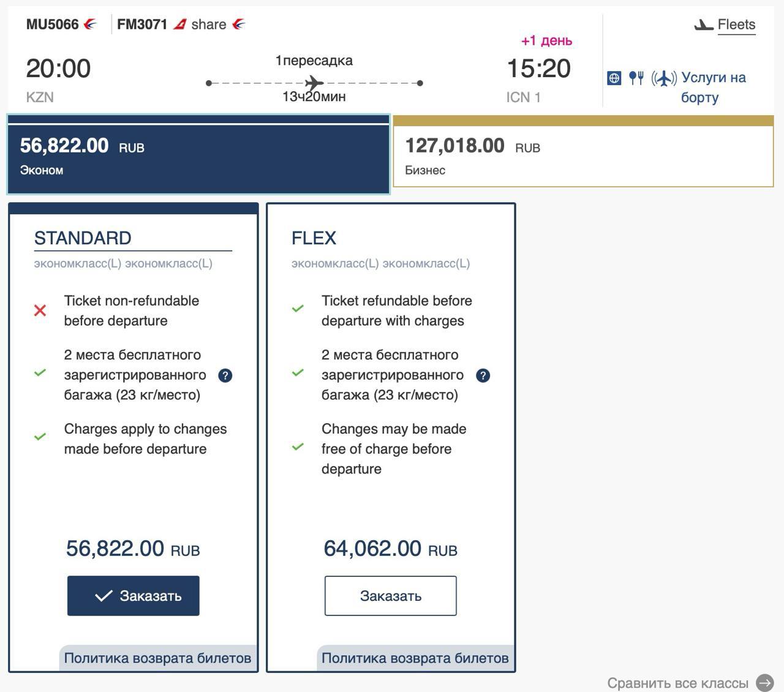Open Политика возврата билетов under FLEX
This screenshot has width=784, height=692.
[415, 658]
